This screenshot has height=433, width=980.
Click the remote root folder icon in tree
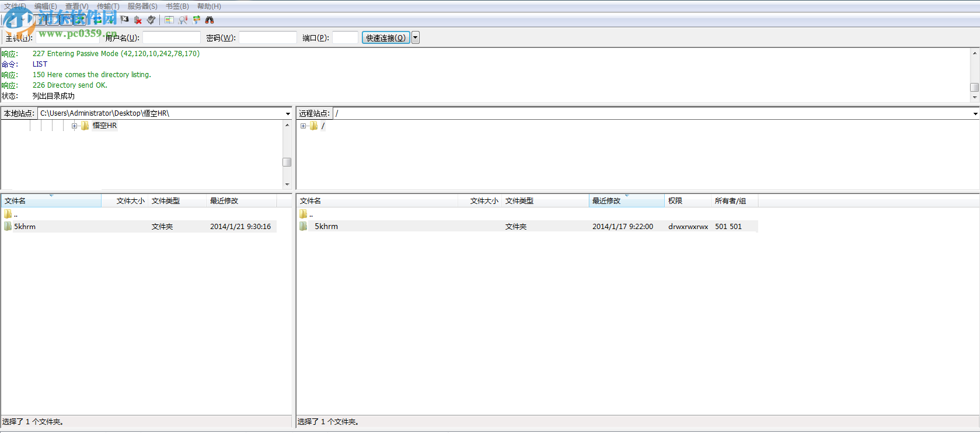[x=314, y=126]
